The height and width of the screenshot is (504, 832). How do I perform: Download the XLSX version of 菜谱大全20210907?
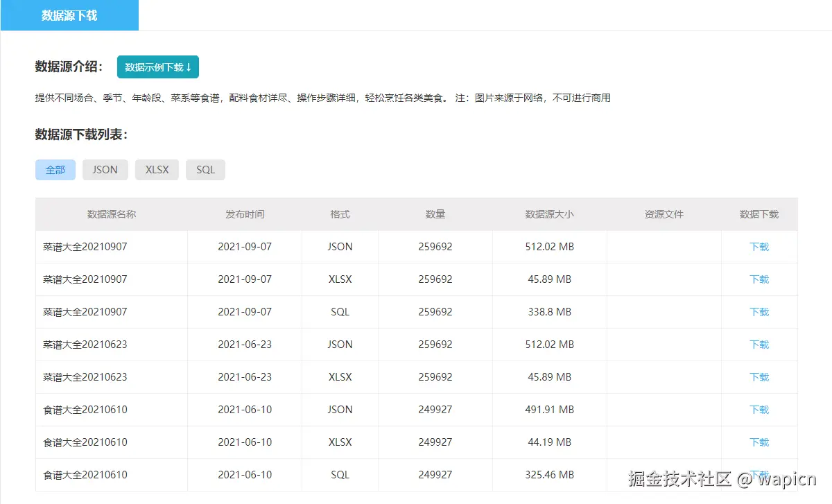759,279
